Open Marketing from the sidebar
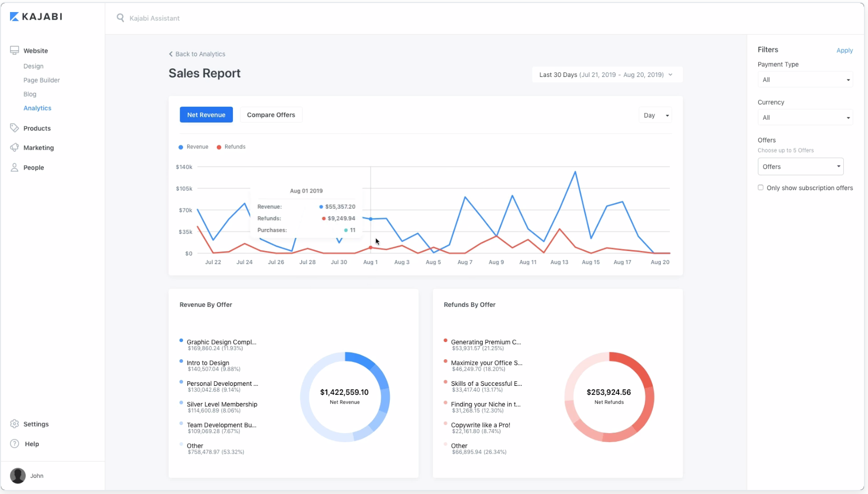The image size is (868, 494). tap(15, 147)
